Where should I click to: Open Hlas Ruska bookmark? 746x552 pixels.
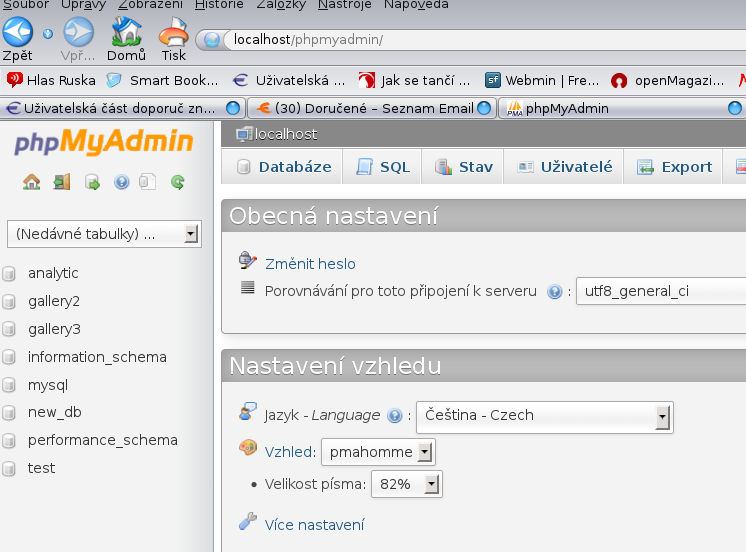coord(51,80)
